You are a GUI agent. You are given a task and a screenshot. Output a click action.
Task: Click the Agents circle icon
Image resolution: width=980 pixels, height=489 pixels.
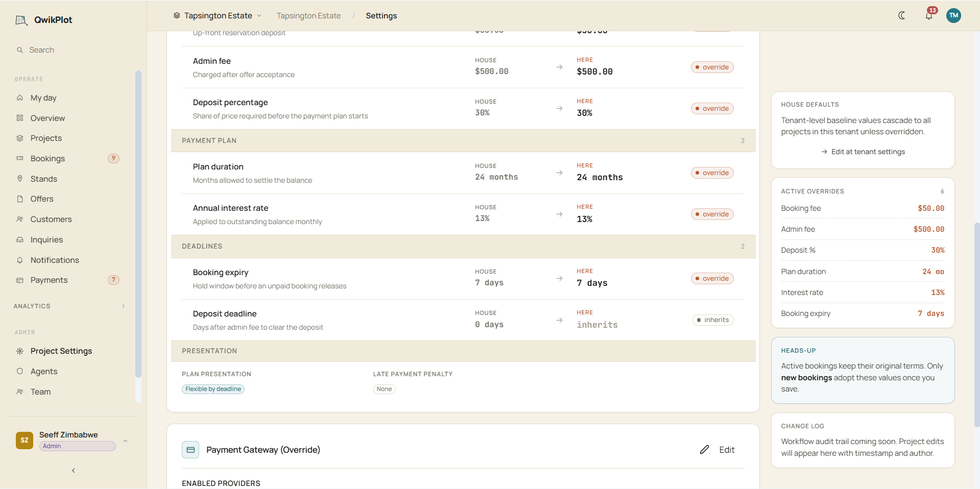point(20,372)
